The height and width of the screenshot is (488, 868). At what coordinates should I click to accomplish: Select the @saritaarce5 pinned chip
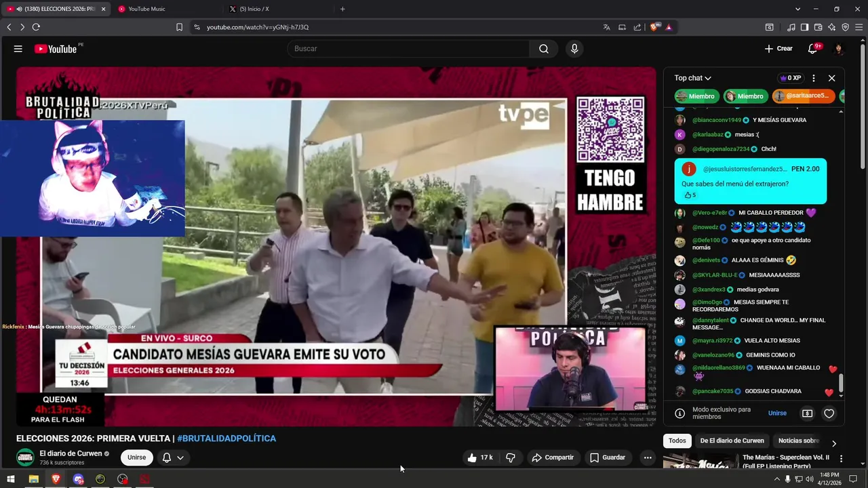(802, 96)
